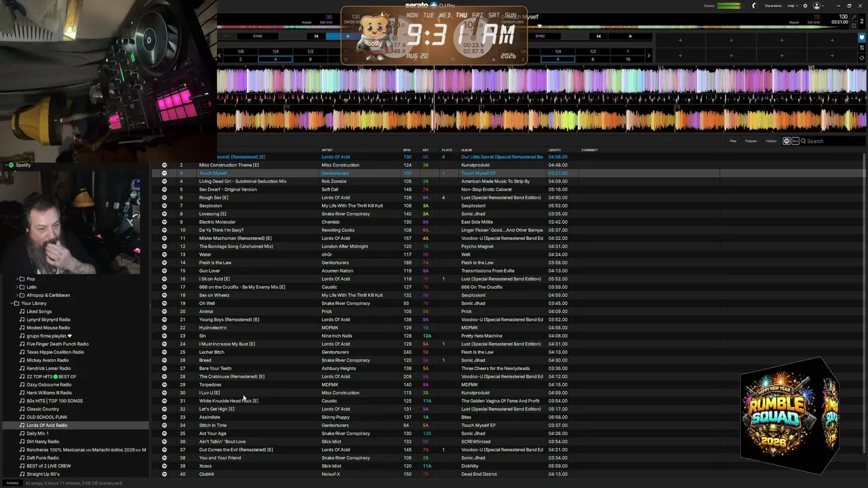Open the Prepare panel
This screenshot has width=868, height=488.
click(751, 141)
